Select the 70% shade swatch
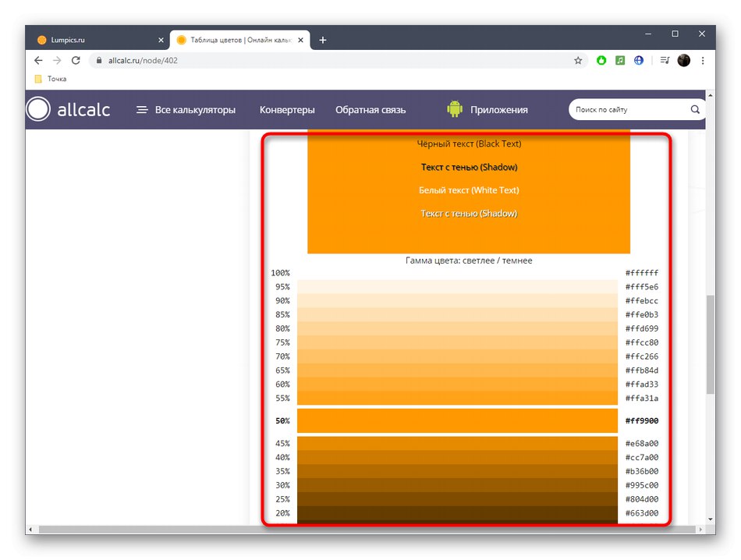The width and height of the screenshot is (741, 560). 457,356
